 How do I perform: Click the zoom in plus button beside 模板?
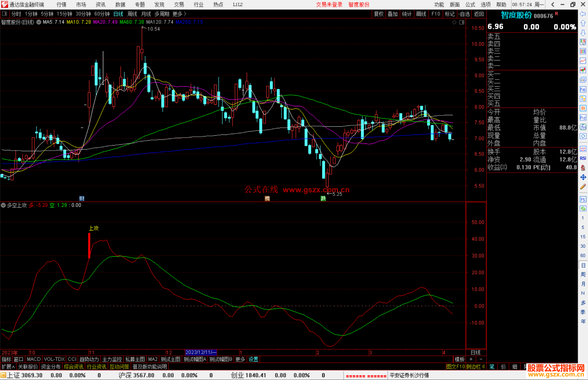coord(471,359)
